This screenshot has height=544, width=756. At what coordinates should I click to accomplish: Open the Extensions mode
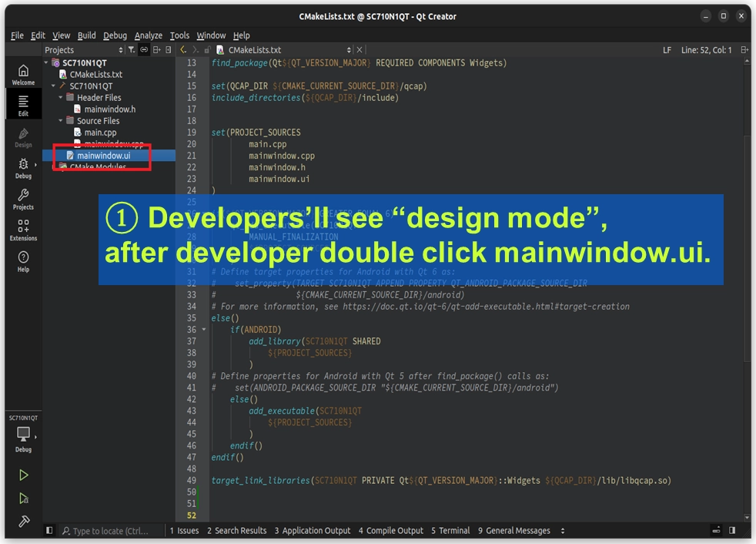click(x=23, y=230)
